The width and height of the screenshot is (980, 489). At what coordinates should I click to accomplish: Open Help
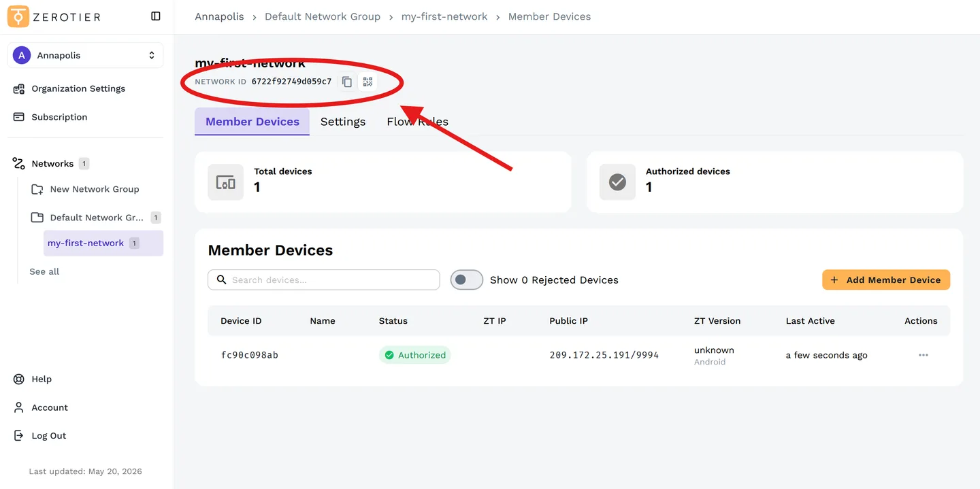tap(42, 379)
